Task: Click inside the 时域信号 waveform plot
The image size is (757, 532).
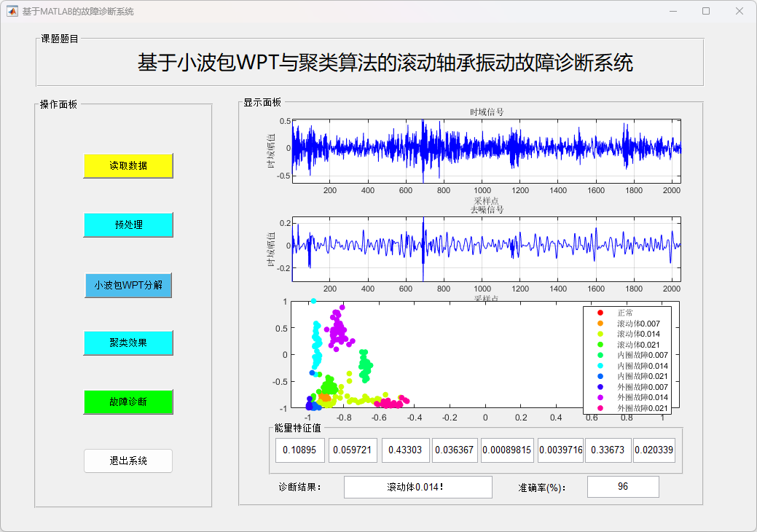Action: pos(486,151)
